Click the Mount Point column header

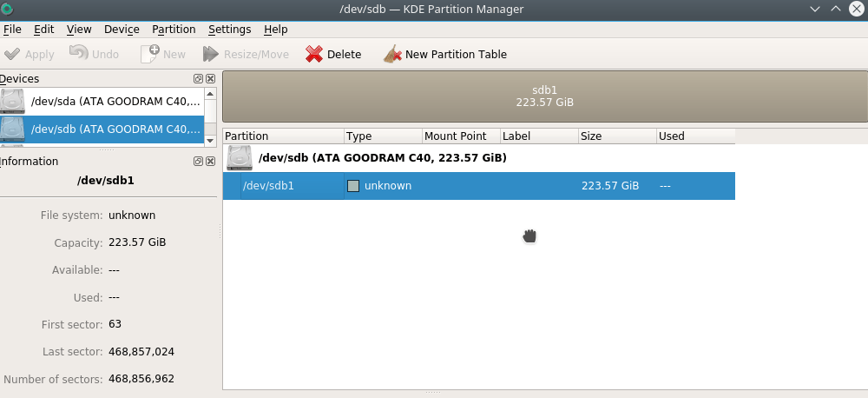pos(460,136)
